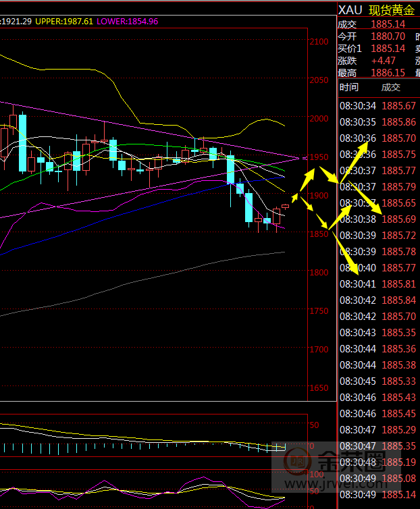The image size is (420, 509).
Task: Click the 2100 price axis label
Action: (x=319, y=42)
